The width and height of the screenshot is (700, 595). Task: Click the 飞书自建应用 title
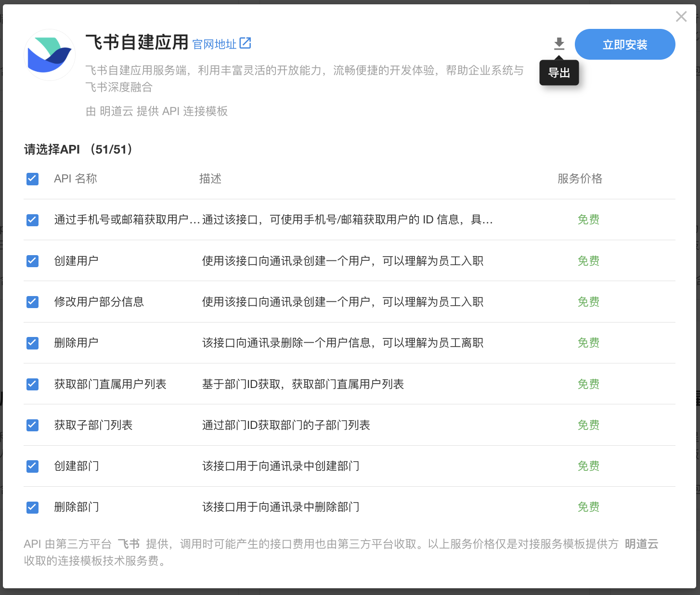click(137, 42)
